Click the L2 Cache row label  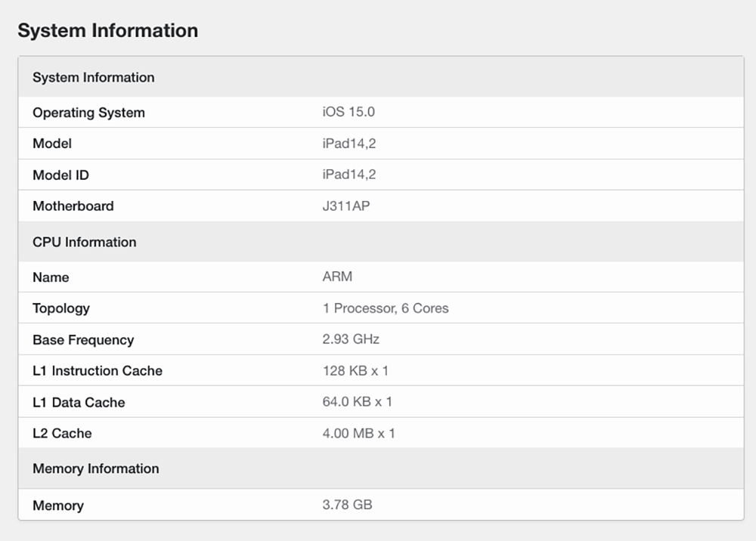[x=62, y=433]
